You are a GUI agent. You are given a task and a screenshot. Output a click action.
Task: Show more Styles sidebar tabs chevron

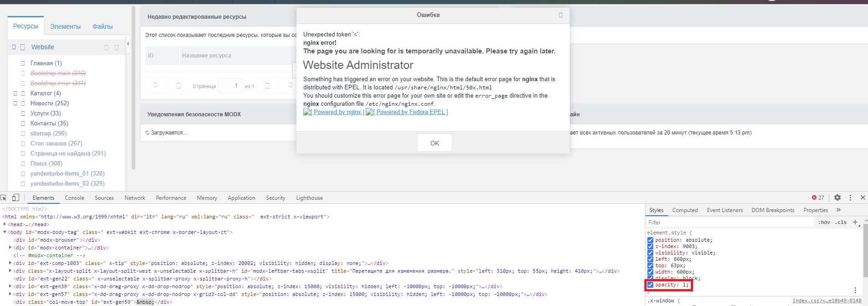(x=838, y=210)
